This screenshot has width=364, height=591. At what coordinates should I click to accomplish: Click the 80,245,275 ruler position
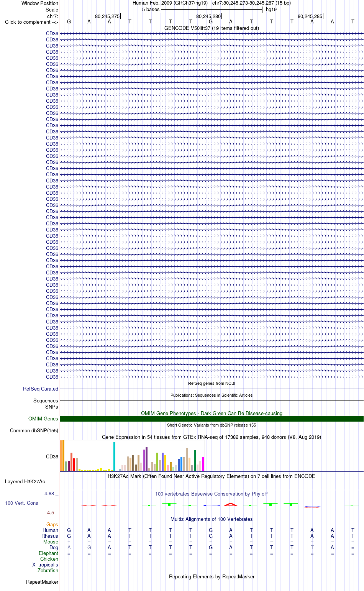[x=107, y=16]
